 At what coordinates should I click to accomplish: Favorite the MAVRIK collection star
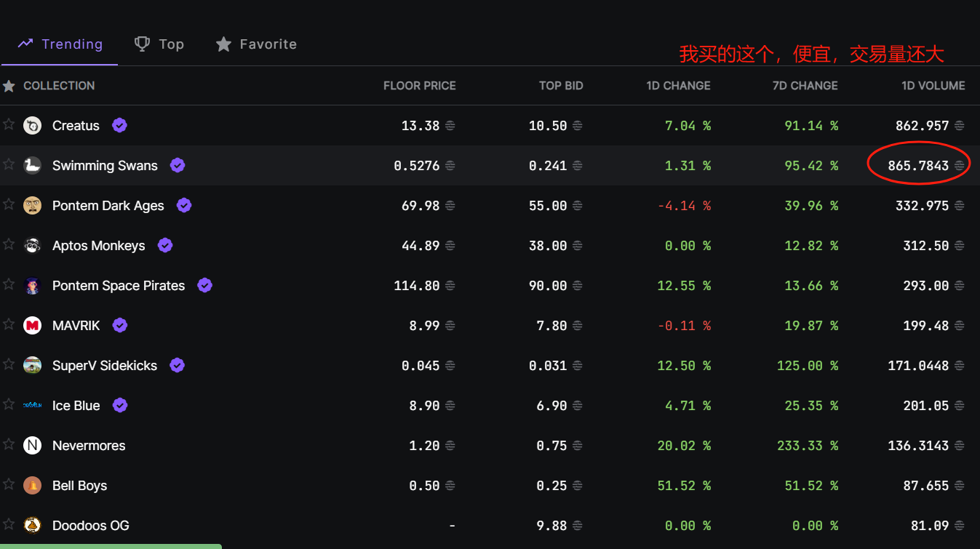click(x=9, y=324)
